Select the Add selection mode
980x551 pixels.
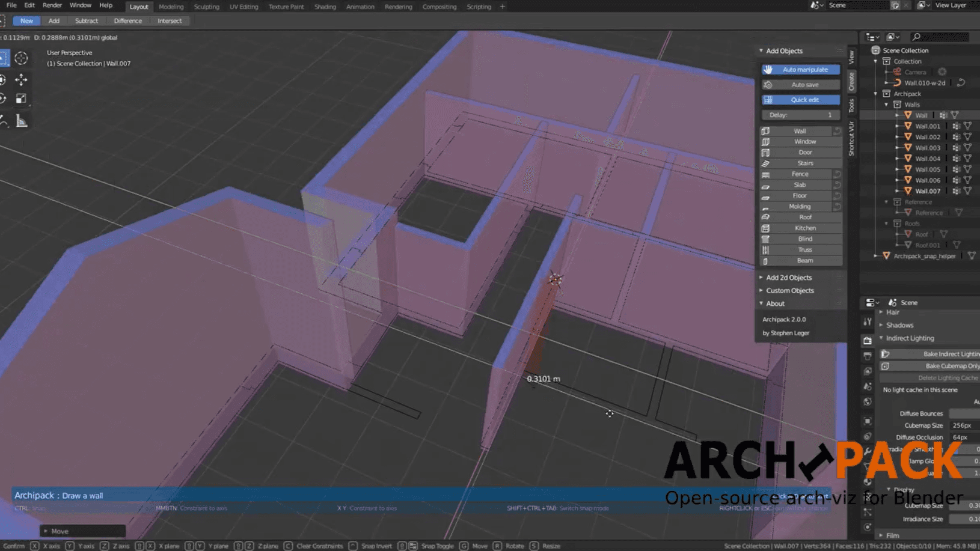[x=54, y=21]
